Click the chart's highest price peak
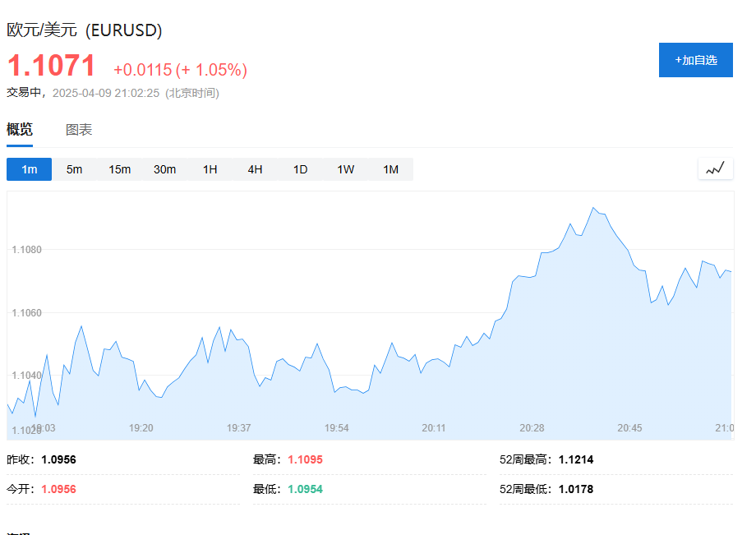Viewport: 756px width, 535px height. pyautogui.click(x=593, y=208)
